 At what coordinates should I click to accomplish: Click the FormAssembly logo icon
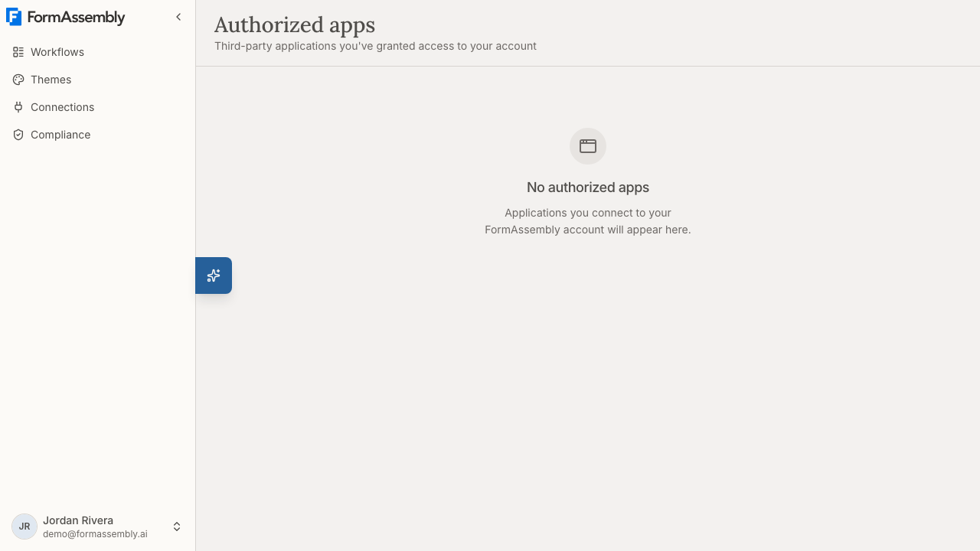(14, 17)
